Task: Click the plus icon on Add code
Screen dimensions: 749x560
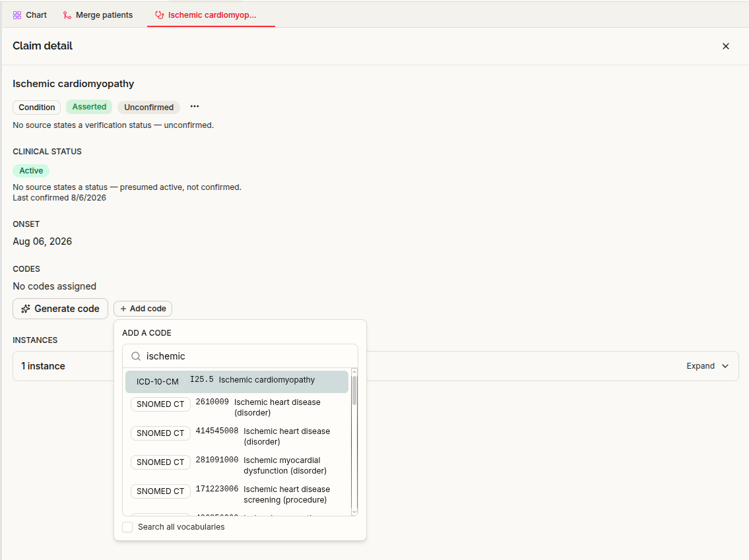Action: [123, 309]
